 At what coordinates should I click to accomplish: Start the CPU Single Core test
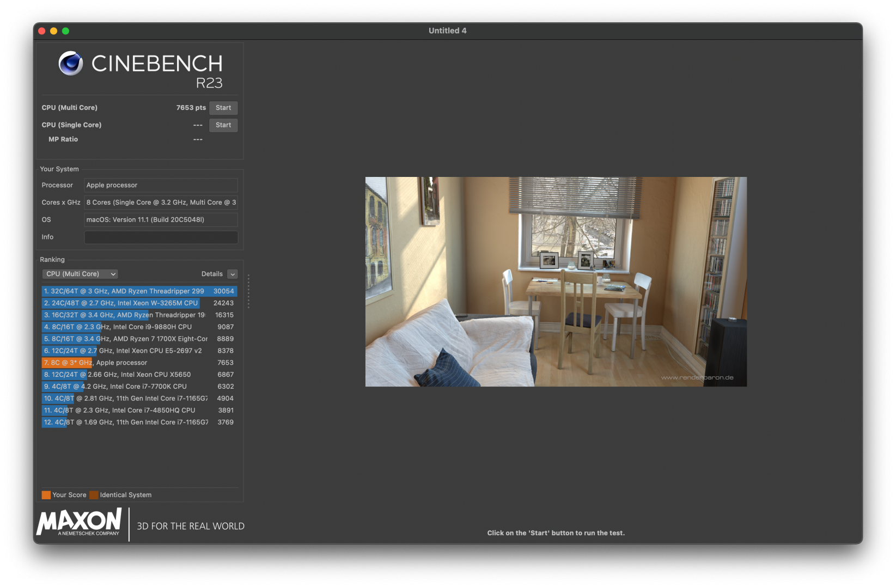pos(223,125)
